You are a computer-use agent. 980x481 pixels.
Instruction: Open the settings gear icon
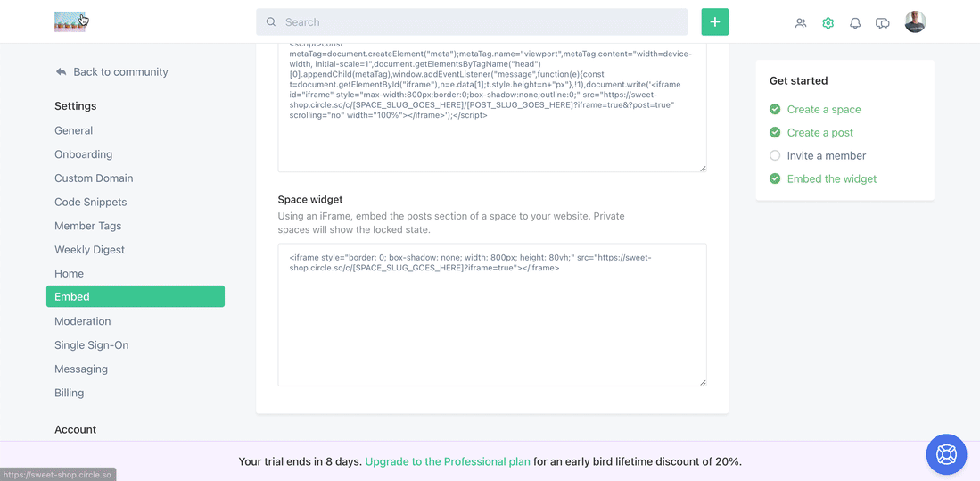click(x=828, y=23)
